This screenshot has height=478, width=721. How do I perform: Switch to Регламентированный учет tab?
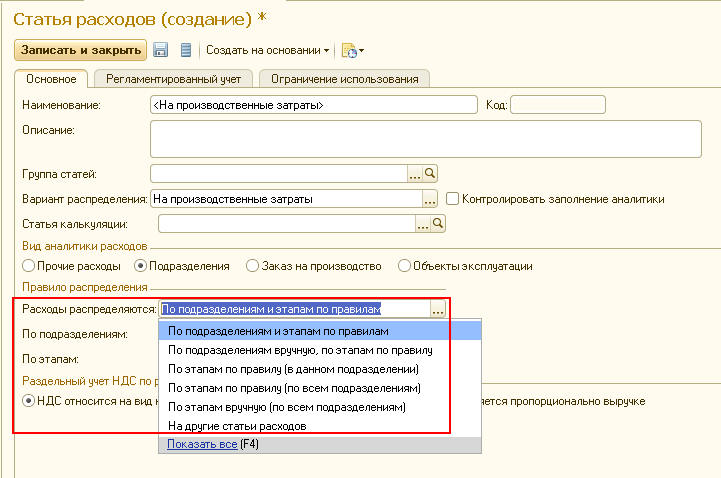(x=173, y=79)
